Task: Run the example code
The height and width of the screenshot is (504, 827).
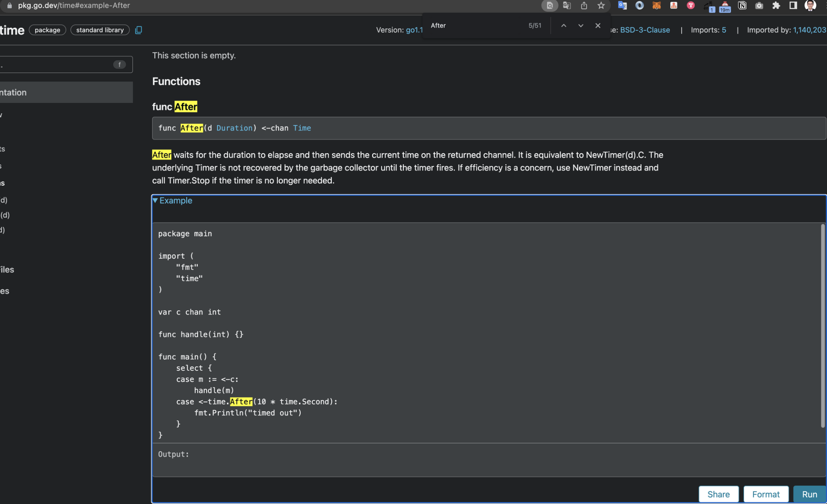Action: click(809, 494)
